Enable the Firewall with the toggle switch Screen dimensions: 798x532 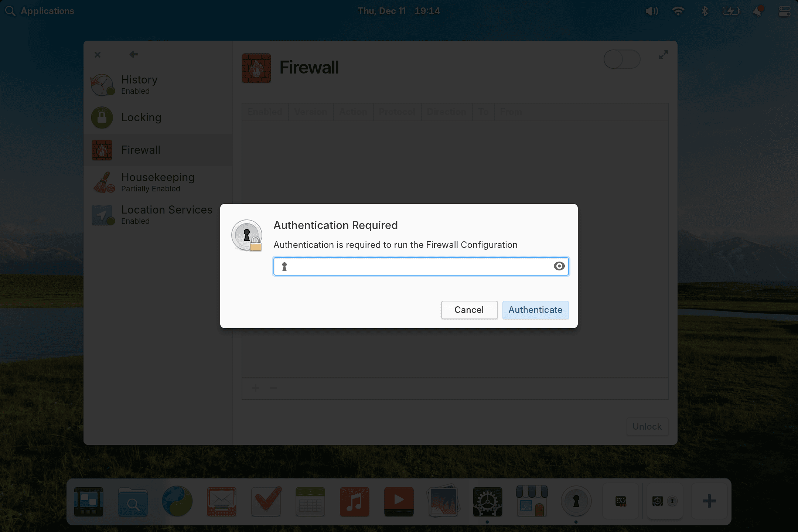coord(622,59)
